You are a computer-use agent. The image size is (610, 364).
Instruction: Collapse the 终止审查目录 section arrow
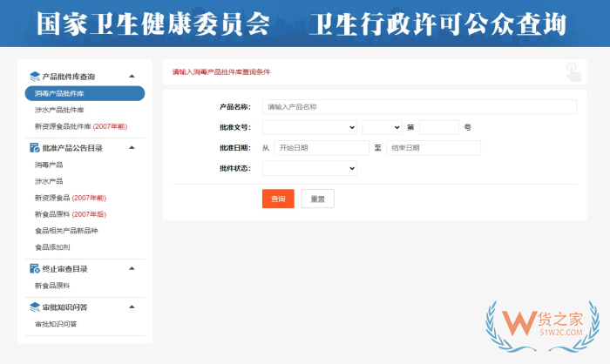[132, 268]
